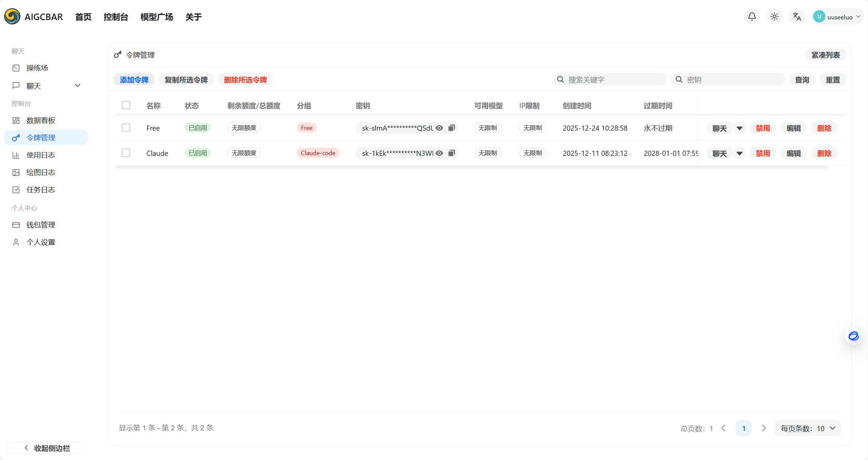Click the 添加令牌 button
Screen dimensions: 868x460
point(134,80)
